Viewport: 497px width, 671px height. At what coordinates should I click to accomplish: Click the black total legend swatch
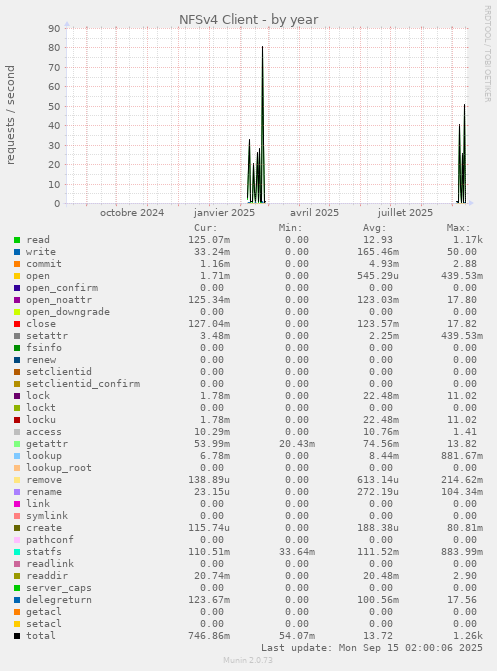coord(17,636)
